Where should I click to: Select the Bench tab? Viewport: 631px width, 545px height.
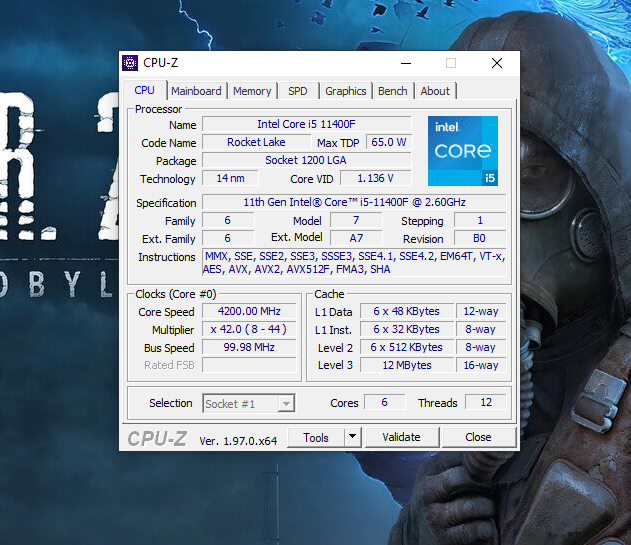point(392,91)
